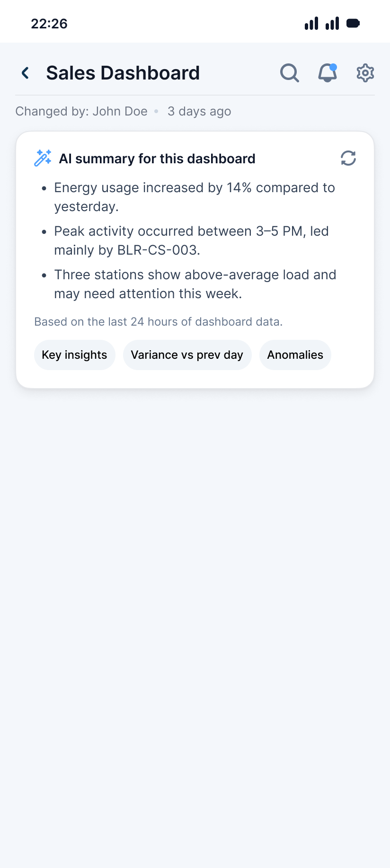Tap the back chevron arrow
The image size is (390, 868).
[26, 73]
